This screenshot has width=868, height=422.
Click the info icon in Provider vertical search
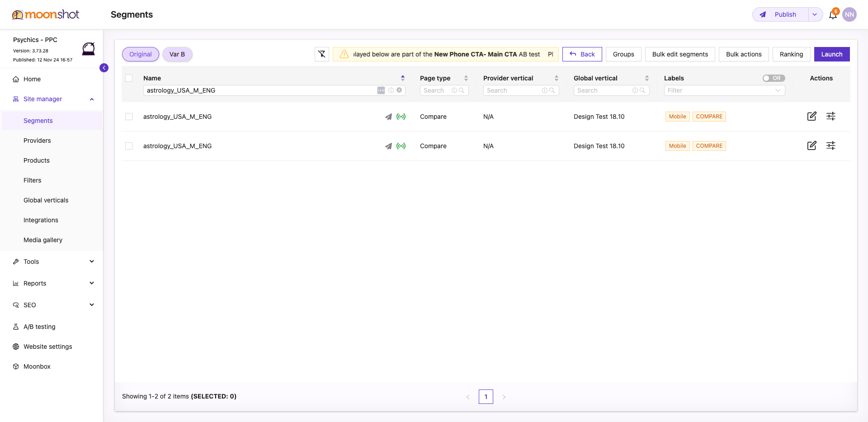pos(545,90)
